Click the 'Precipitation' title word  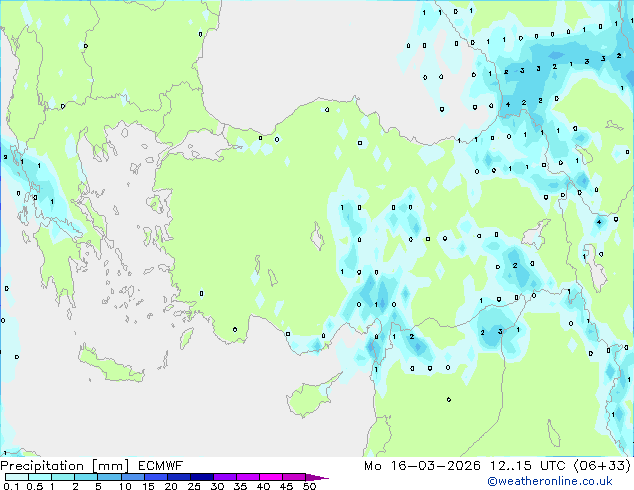click(x=42, y=466)
